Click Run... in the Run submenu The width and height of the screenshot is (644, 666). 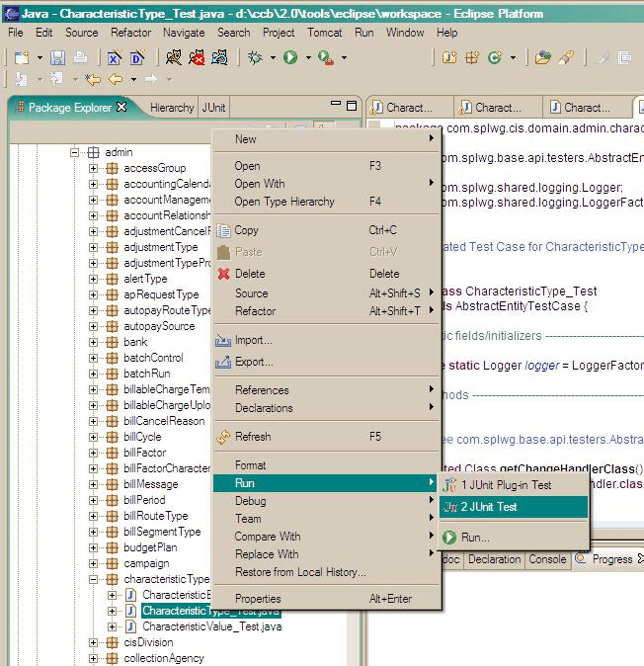[514, 538]
